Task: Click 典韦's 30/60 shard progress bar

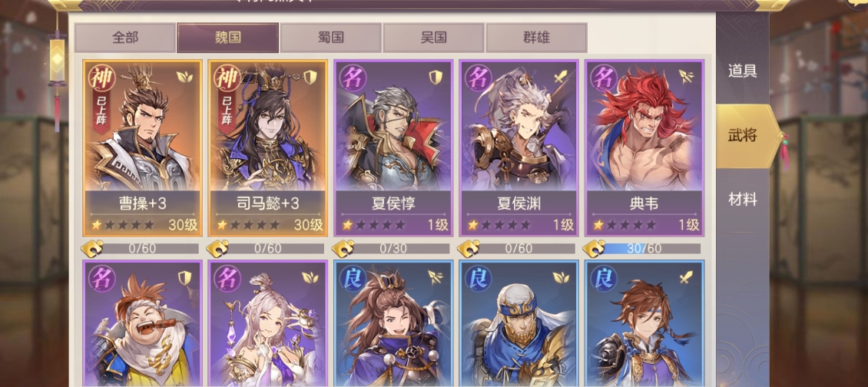Action: coord(651,249)
